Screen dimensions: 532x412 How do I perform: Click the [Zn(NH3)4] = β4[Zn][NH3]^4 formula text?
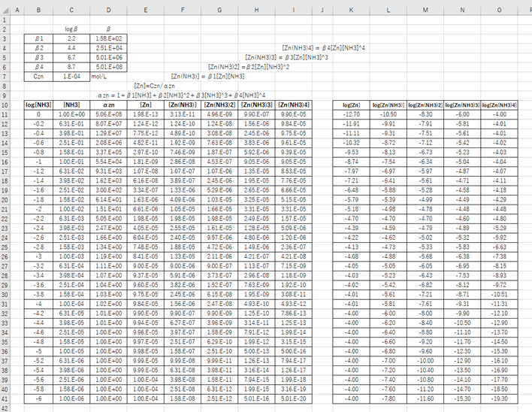(323, 48)
